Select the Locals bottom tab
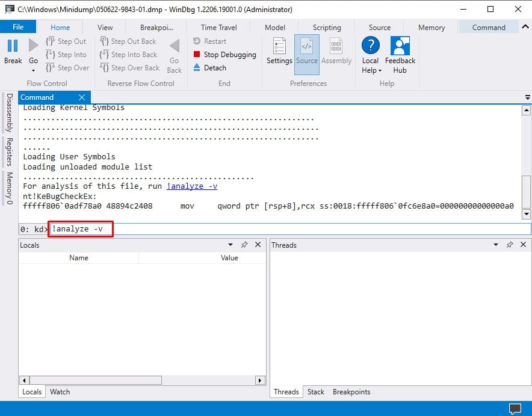 (32, 392)
